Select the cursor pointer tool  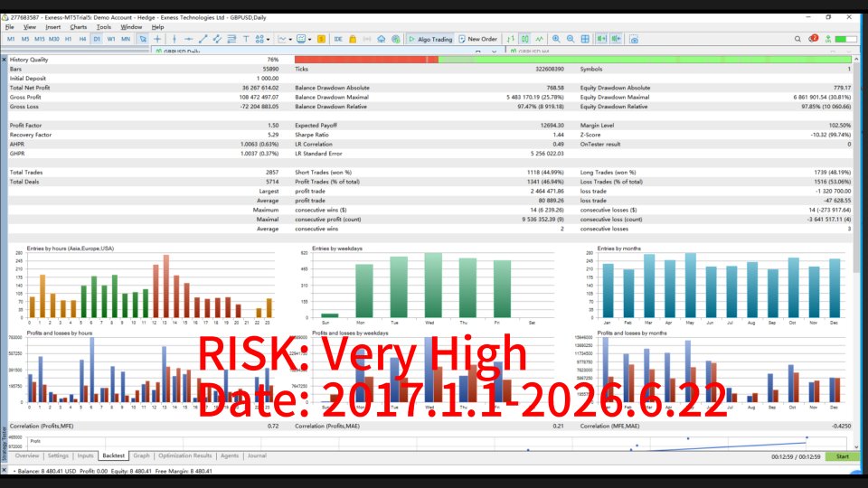pos(143,39)
